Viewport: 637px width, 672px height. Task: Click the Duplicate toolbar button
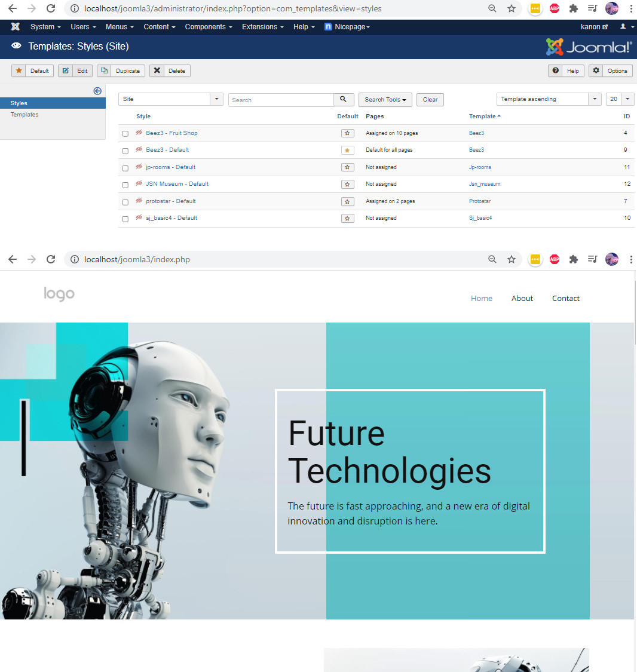click(x=122, y=70)
